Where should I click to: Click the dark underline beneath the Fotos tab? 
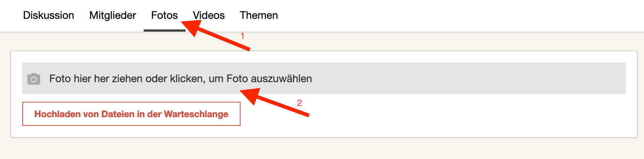point(164,30)
